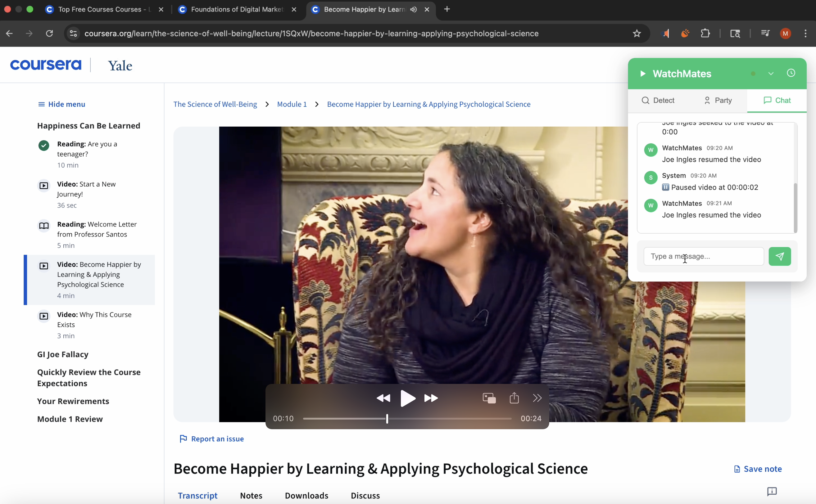Click the video progress slider handle
816x504 pixels.
[x=387, y=419]
